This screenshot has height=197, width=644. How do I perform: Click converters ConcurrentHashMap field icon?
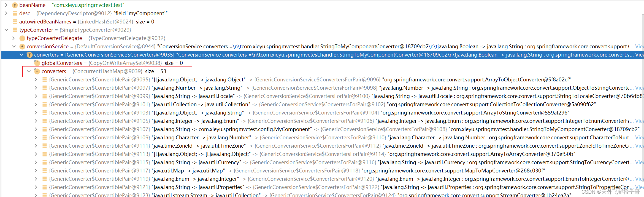(x=37, y=71)
